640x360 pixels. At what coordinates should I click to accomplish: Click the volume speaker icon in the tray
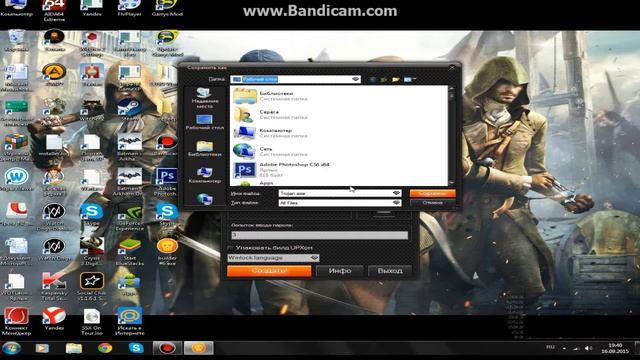(x=588, y=348)
